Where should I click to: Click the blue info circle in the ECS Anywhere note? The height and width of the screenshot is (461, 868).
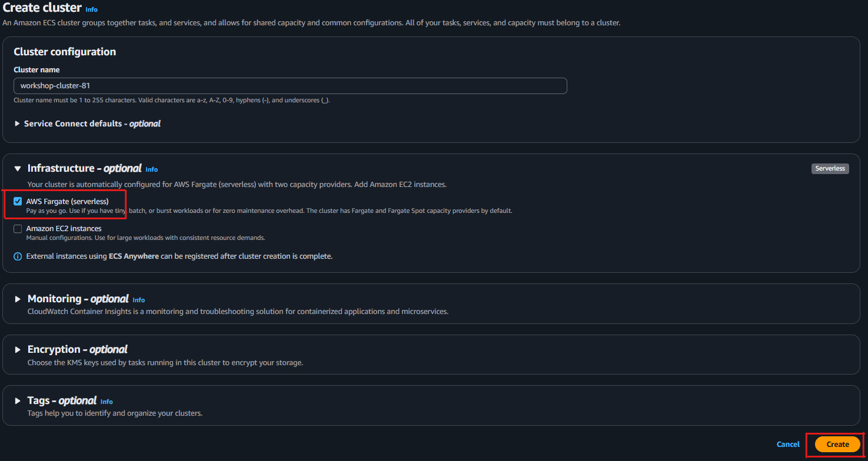(17, 256)
